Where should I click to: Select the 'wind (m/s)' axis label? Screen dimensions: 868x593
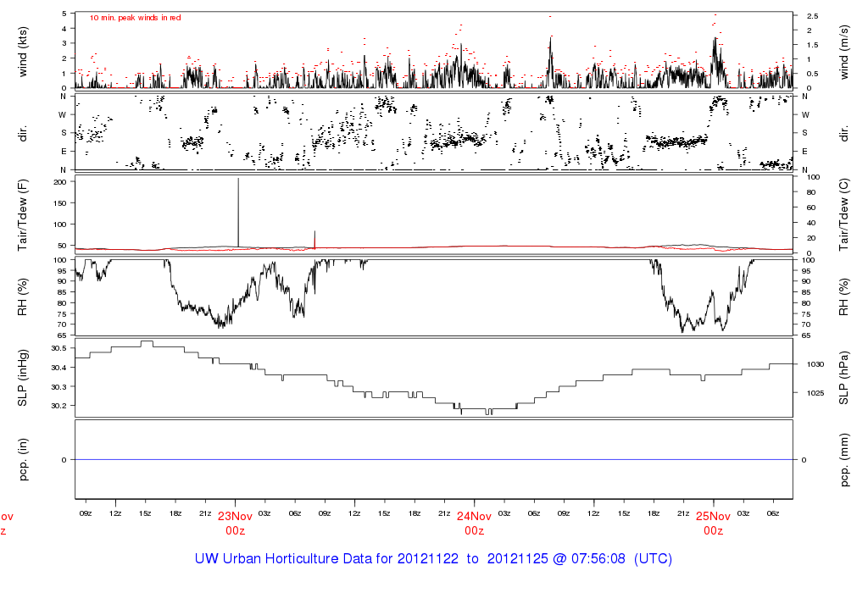843,52
